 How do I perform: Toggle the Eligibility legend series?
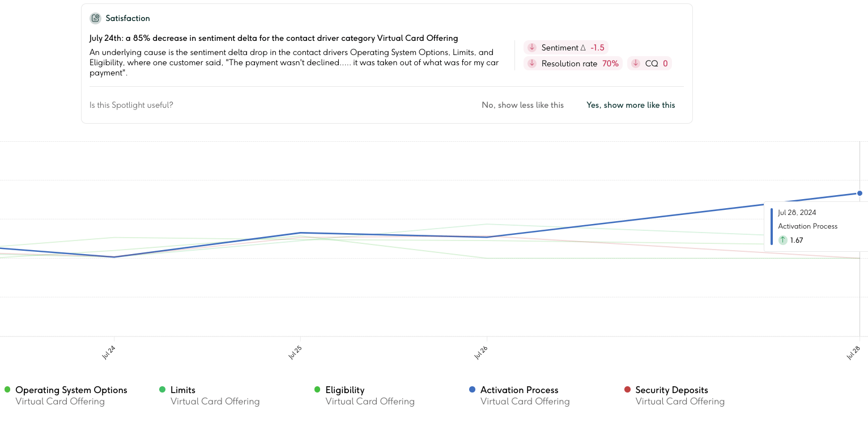[x=344, y=390]
